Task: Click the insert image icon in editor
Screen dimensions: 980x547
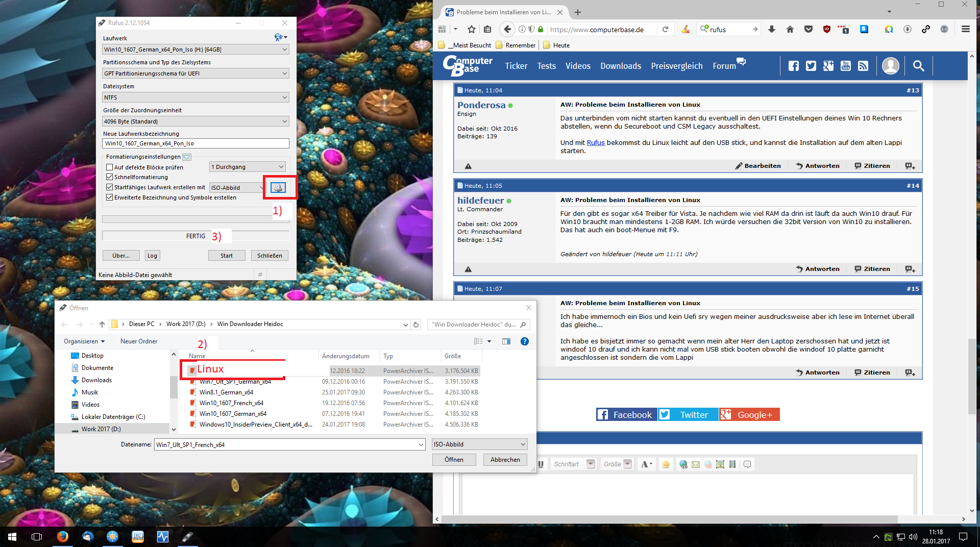Action: pyautogui.click(x=720, y=464)
